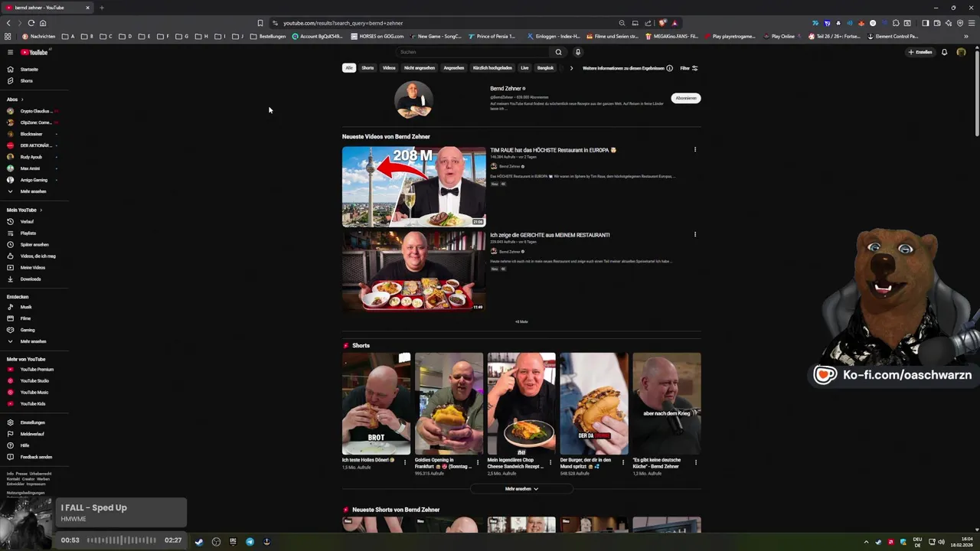The width and height of the screenshot is (980, 551).
Task: Select the Shorts filter chip
Action: [x=367, y=68]
